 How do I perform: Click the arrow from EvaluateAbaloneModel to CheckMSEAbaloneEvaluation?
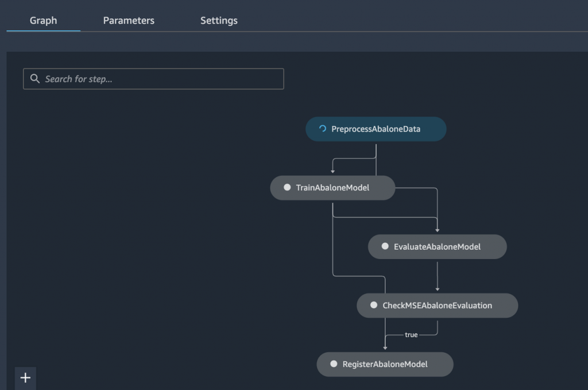438,276
